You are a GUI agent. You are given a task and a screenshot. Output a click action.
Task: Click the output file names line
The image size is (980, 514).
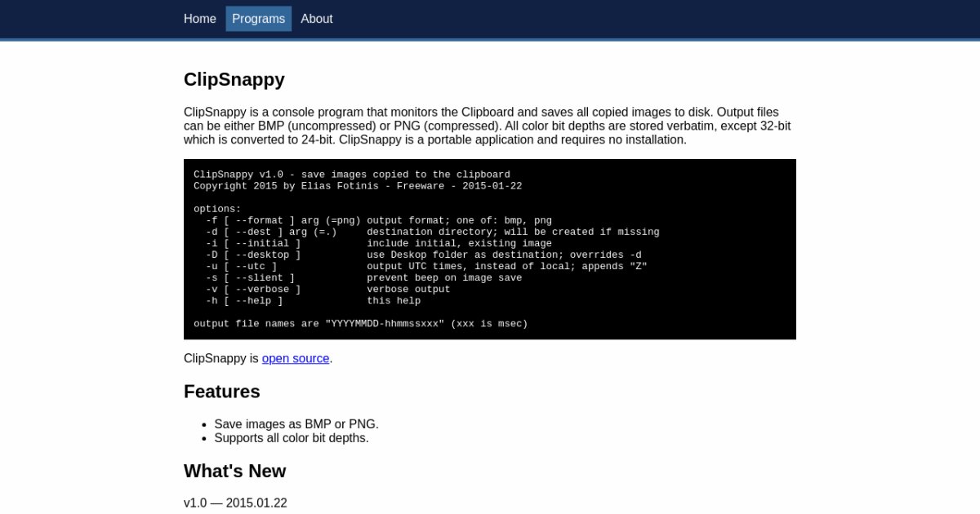click(360, 324)
